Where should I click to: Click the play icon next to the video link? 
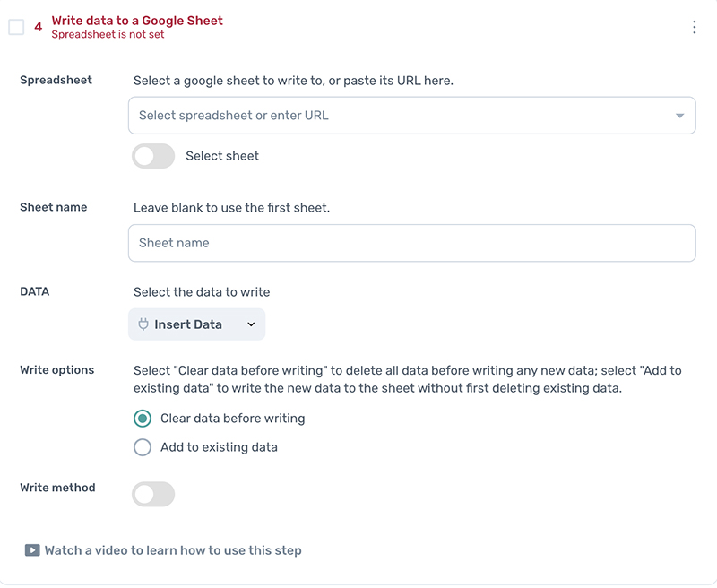point(33,550)
